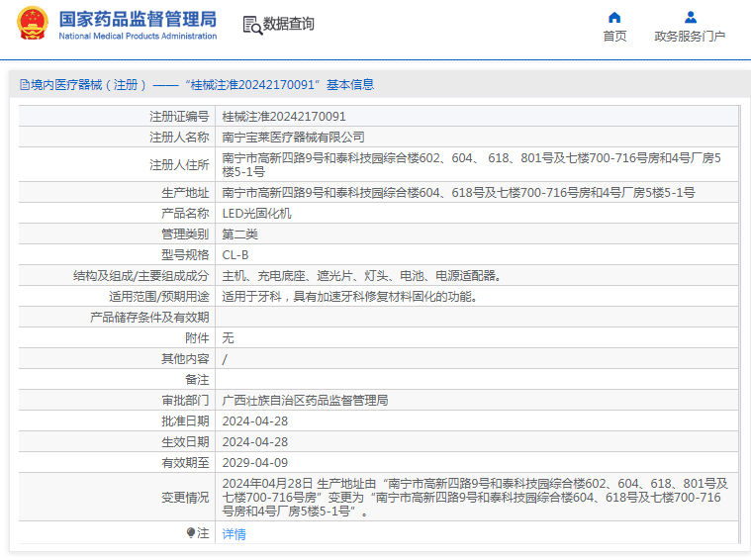Select registration number 桂械注准20242170091 cell
This screenshot has height=560, width=751.
pos(284,117)
